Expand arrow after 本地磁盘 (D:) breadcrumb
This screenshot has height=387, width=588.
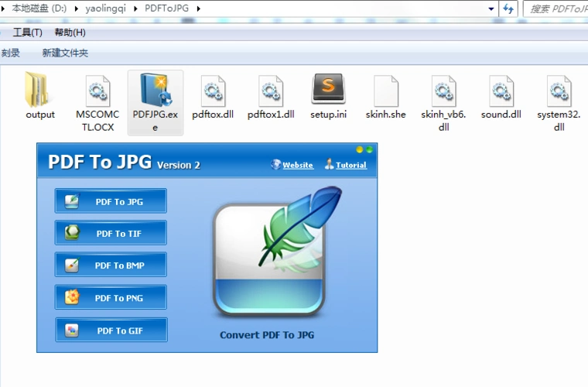(x=76, y=9)
